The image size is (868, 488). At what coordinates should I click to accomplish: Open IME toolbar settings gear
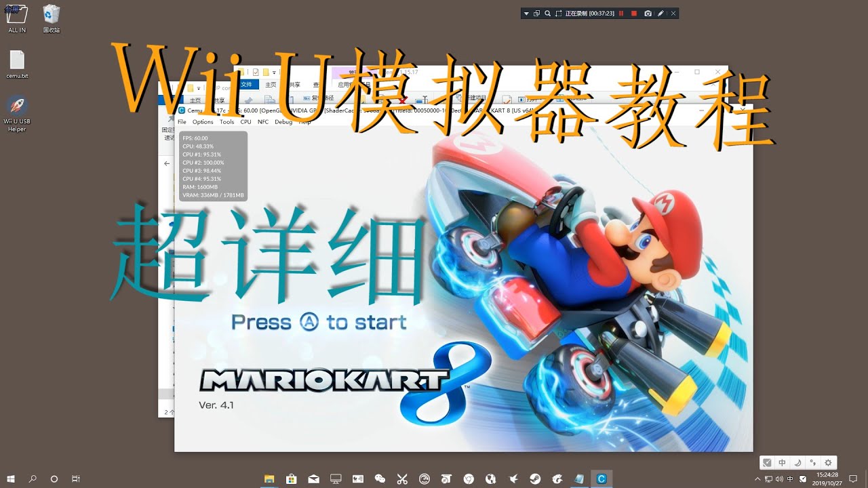(x=828, y=462)
